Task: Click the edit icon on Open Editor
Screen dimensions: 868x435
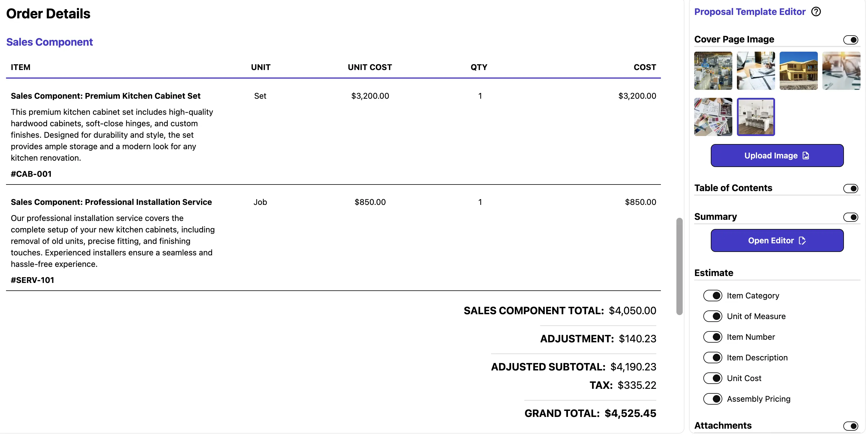Action: pyautogui.click(x=802, y=240)
